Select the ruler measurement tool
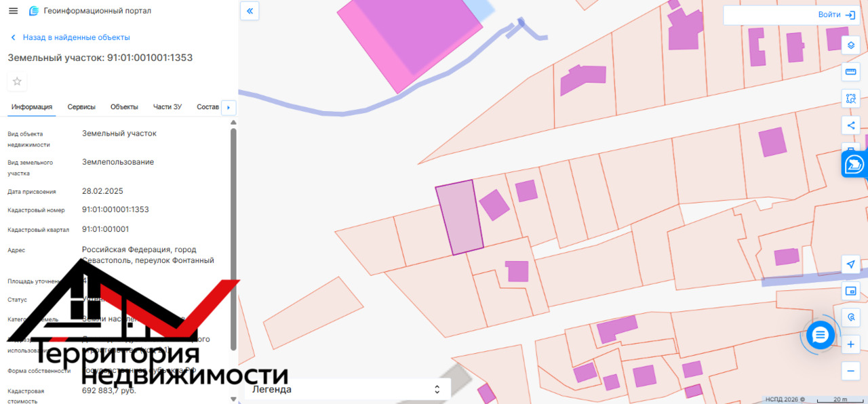The image size is (868, 404). coord(850,72)
